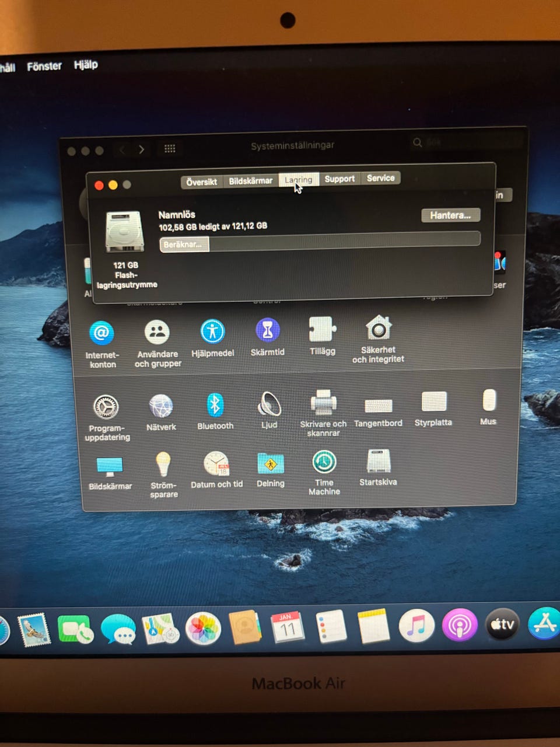Screen dimensions: 560x747
Task: Select the Lagring tab
Action: [x=298, y=180]
